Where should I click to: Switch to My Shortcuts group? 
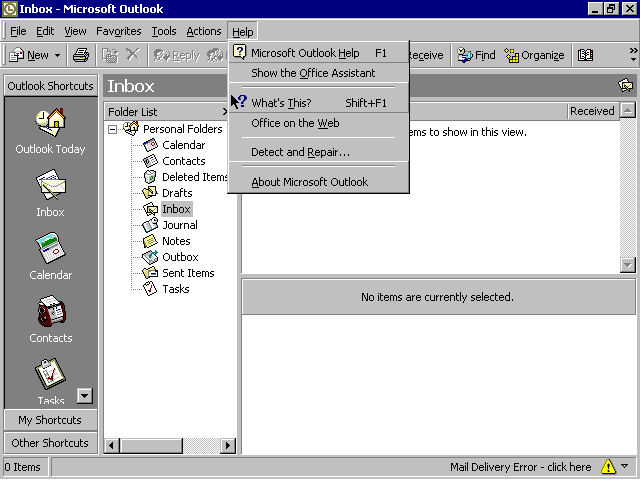point(51,420)
